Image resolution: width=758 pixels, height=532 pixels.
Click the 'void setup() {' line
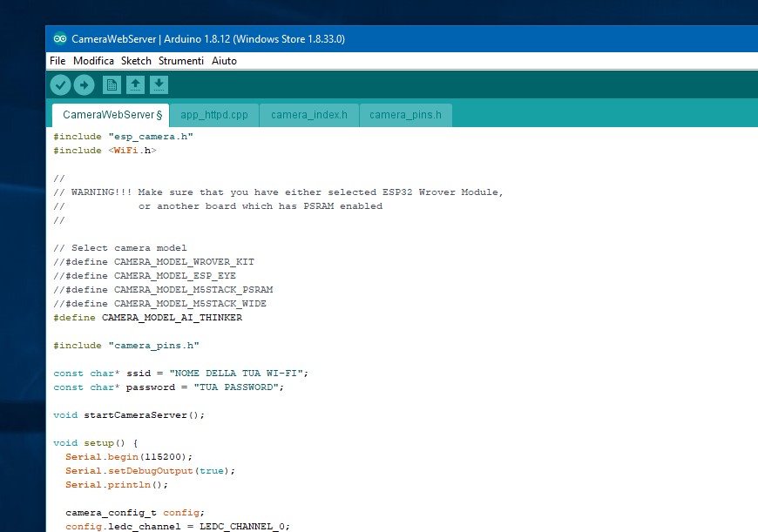tap(96, 443)
